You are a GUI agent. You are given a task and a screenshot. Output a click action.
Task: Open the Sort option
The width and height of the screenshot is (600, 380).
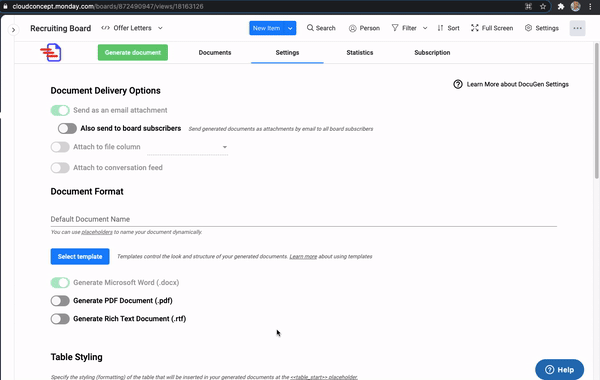click(x=448, y=28)
